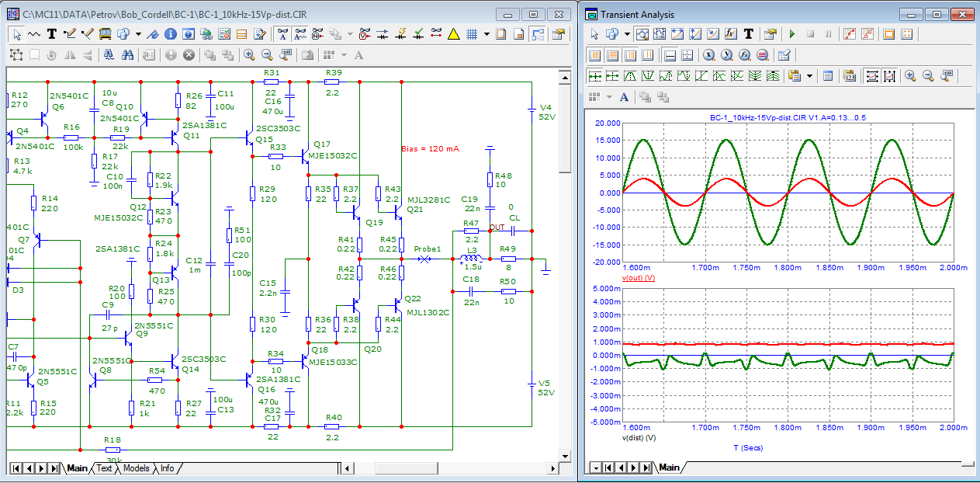The image size is (980, 483).
Task: Click the Main tab in Transient Analysis window
Action: (669, 467)
